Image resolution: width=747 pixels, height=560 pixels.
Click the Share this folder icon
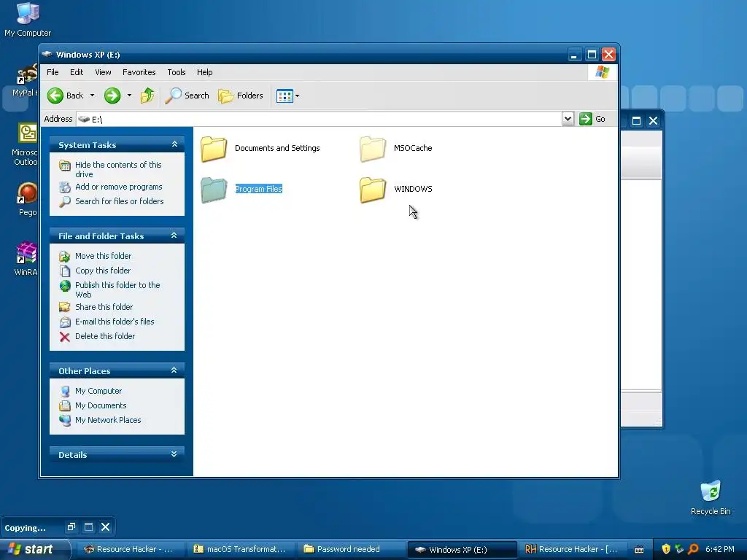coord(65,308)
